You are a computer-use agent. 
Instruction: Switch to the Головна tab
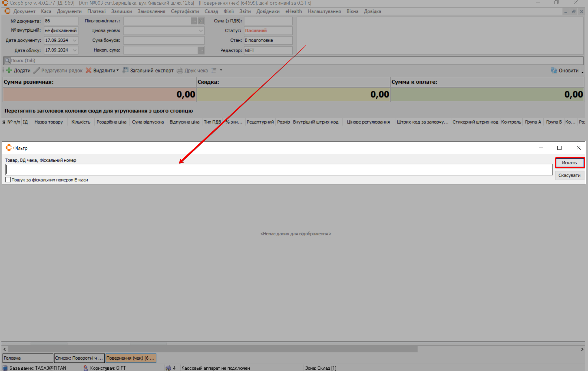pos(28,358)
